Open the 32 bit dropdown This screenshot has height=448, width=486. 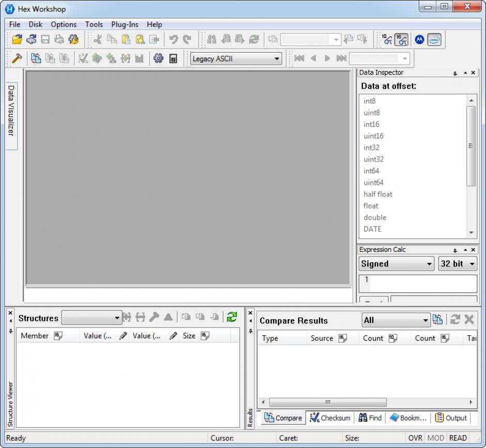458,264
